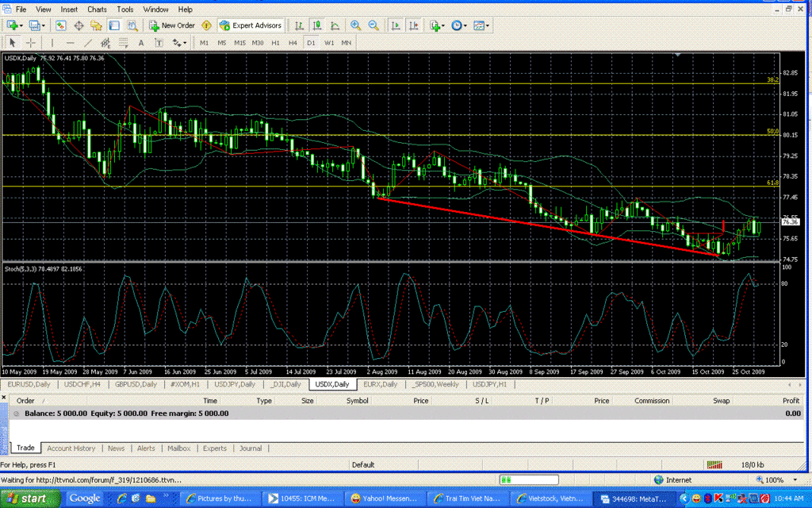Switch to H1 timeframe
812x508 pixels.
tap(275, 43)
